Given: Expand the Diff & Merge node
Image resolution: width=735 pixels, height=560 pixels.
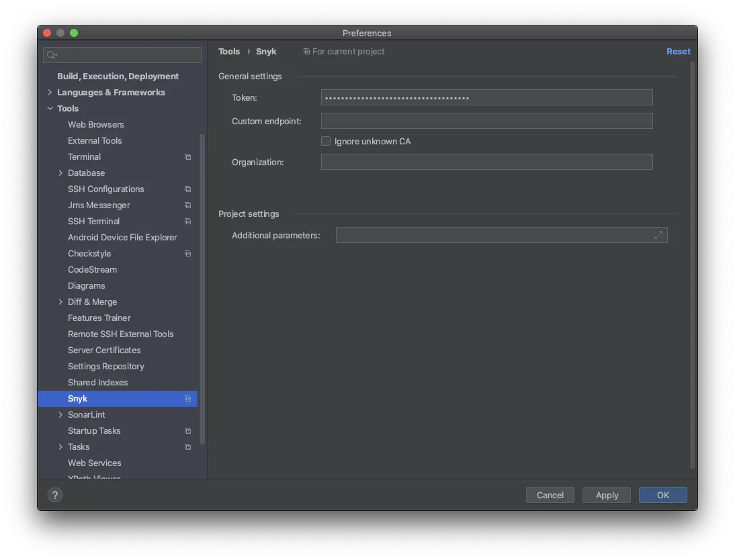Looking at the screenshot, I should [60, 302].
